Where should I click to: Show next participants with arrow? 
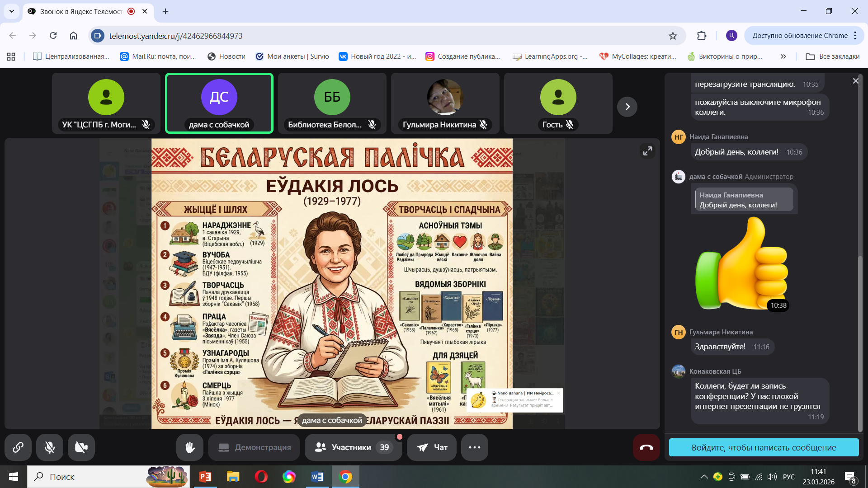(x=627, y=107)
